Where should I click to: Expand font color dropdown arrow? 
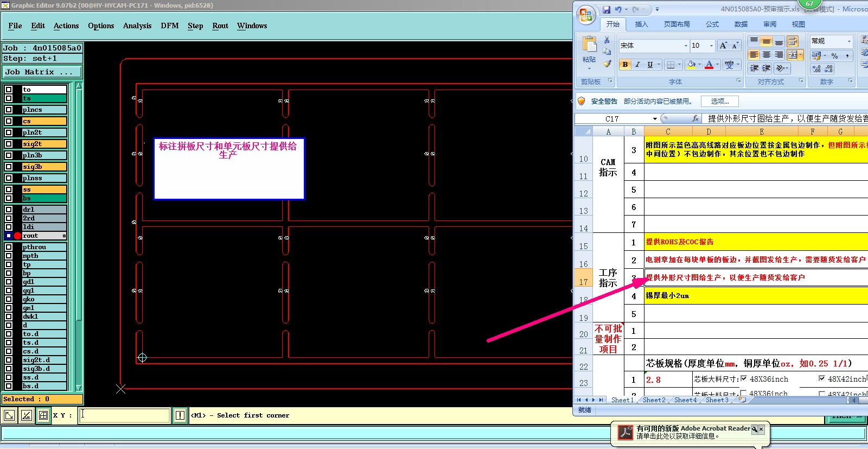718,65
